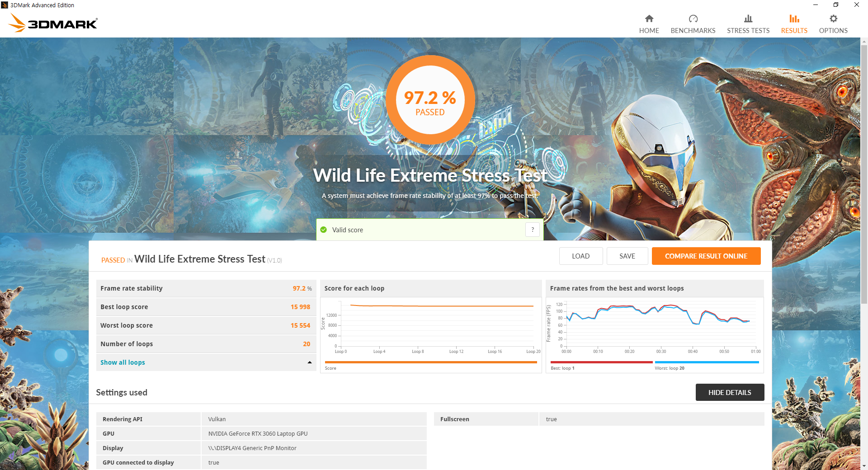Screen dimensions: 868x470
Task: Click the vertical scrollbar thumb
Action: [x=864, y=174]
